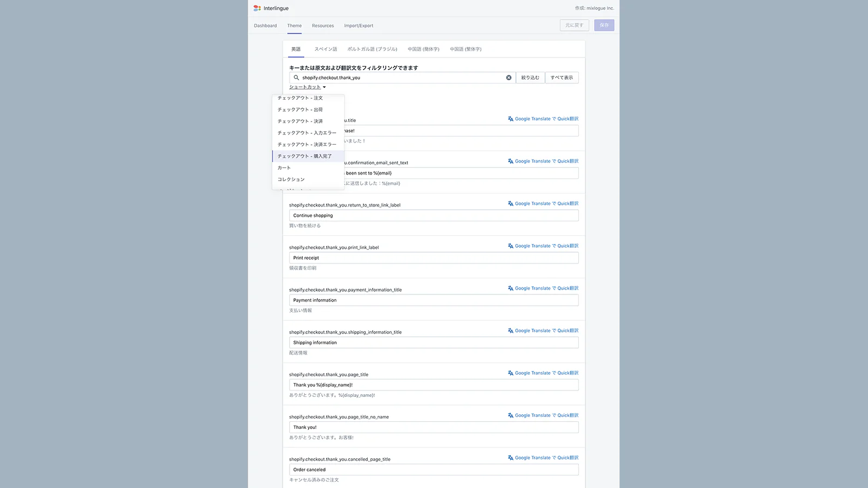
Task: Click translate icon for page_title row
Action: pos(510,373)
